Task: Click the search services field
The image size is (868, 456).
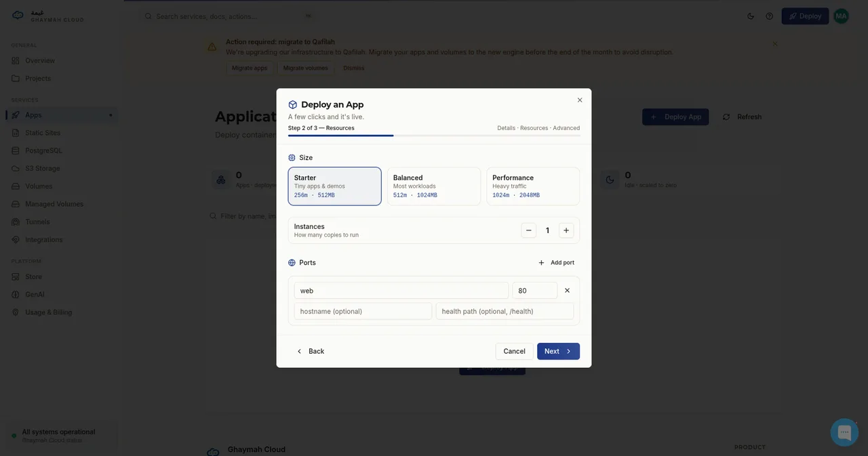Action: click(228, 16)
